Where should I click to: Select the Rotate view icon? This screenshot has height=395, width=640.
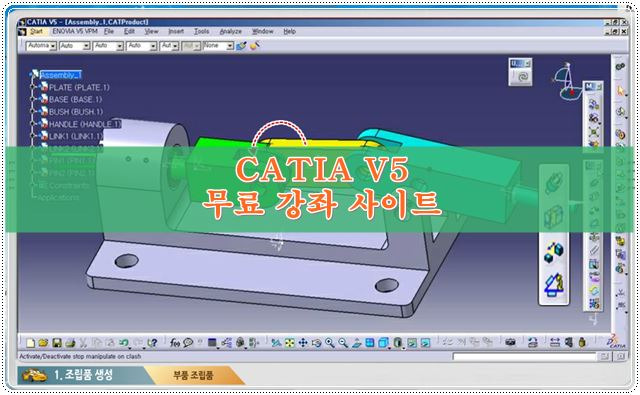coord(316,343)
